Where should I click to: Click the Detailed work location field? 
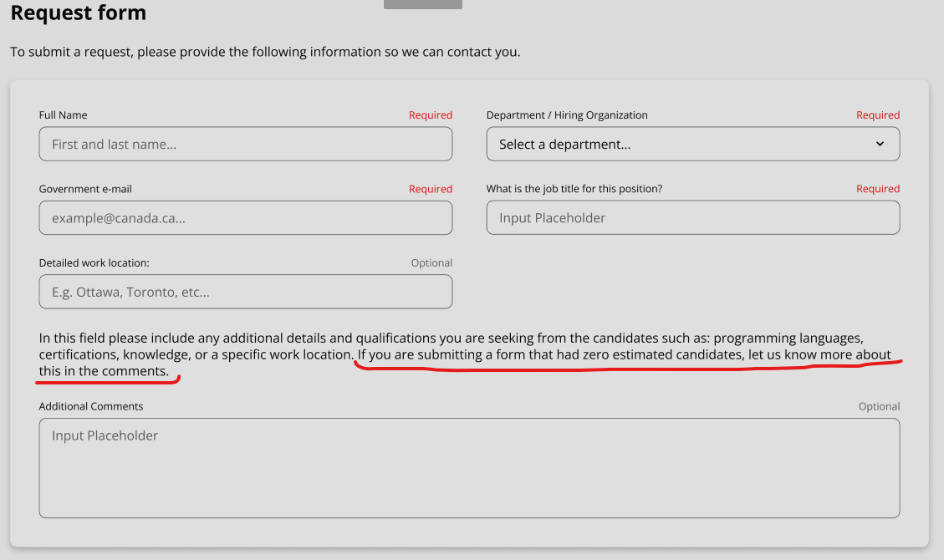coord(245,291)
